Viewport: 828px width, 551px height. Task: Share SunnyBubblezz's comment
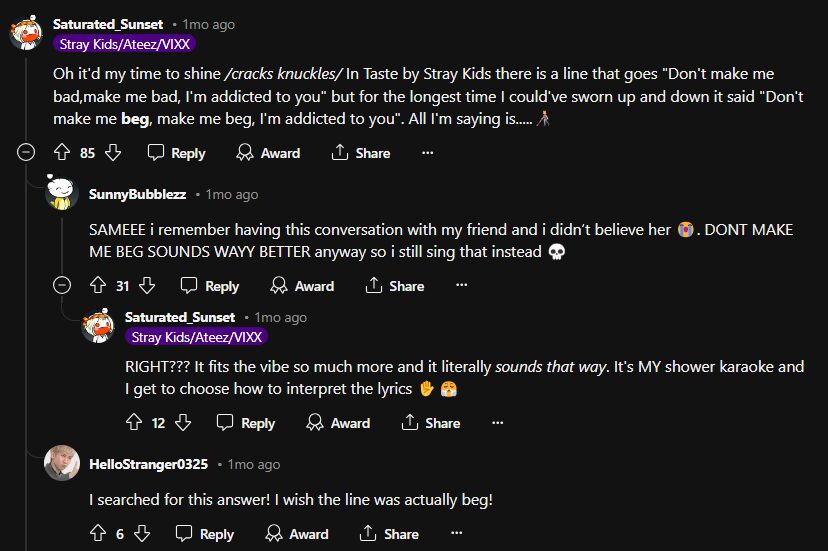pos(395,286)
